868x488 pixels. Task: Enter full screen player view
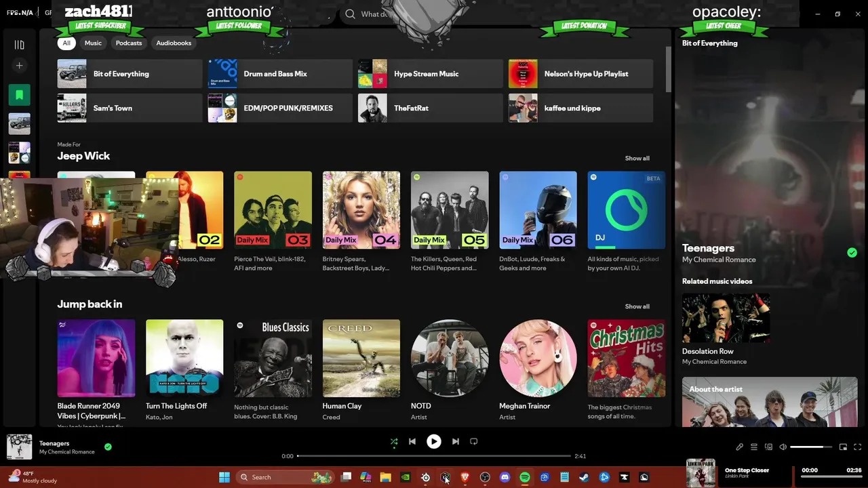[x=857, y=447]
